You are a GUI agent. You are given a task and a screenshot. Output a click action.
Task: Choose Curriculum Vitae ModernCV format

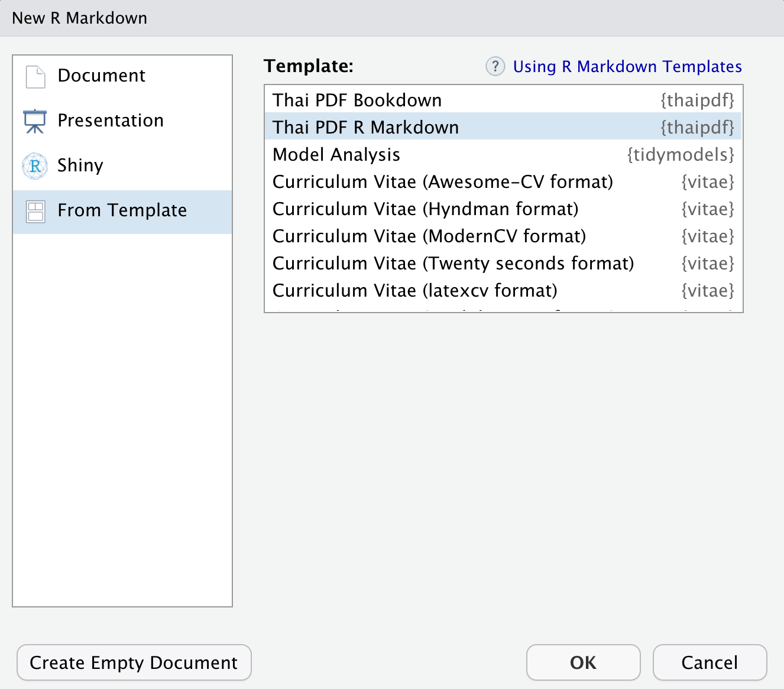(x=429, y=236)
